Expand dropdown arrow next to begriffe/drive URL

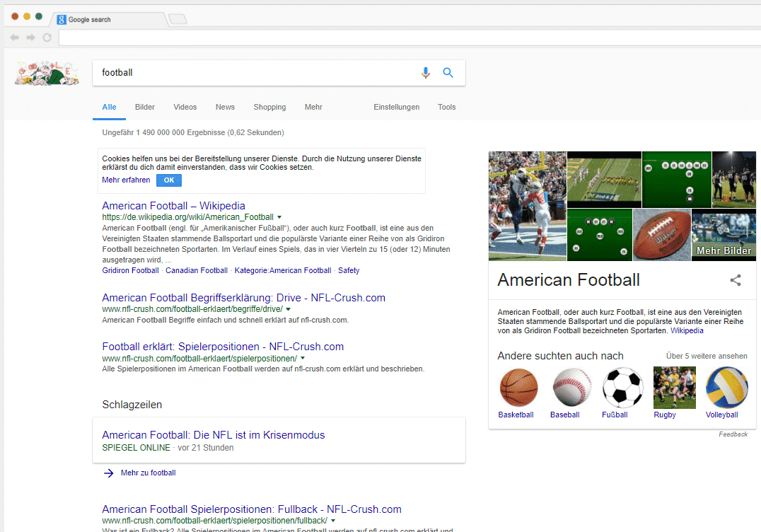click(x=289, y=309)
